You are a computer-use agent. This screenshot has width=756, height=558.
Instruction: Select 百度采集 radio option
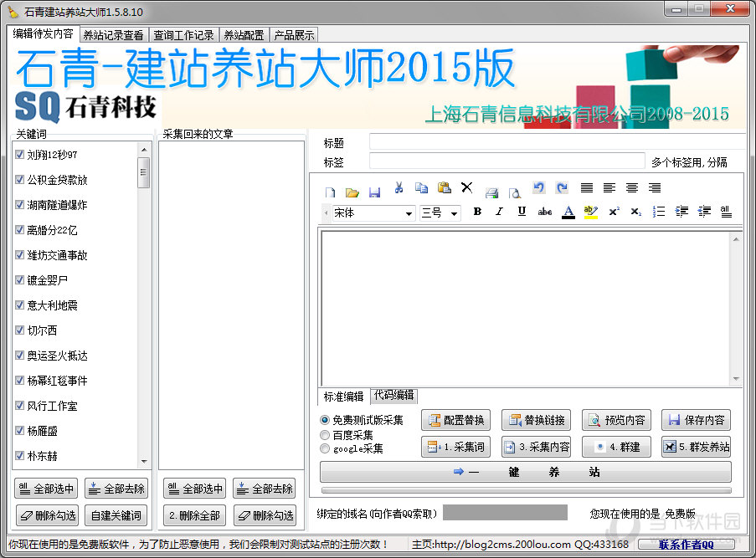[325, 435]
